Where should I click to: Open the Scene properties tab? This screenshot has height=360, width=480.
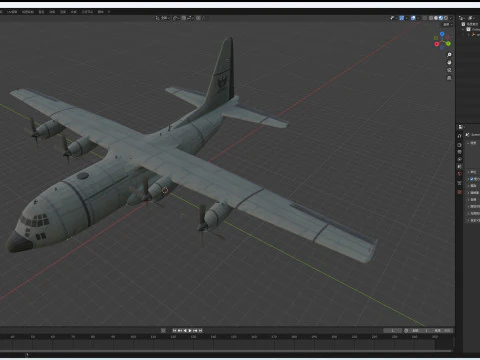(x=459, y=166)
